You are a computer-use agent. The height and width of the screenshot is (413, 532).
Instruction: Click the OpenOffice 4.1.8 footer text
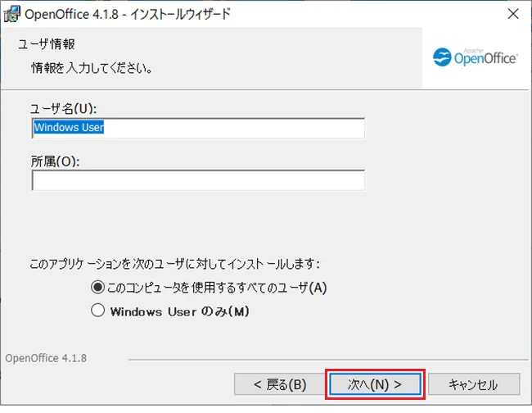tap(46, 358)
